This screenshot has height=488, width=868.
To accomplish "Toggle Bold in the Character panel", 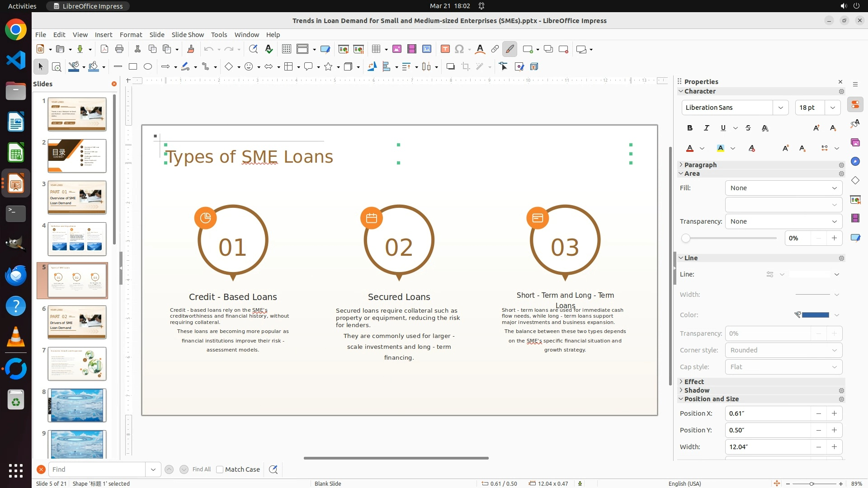I will [x=689, y=128].
